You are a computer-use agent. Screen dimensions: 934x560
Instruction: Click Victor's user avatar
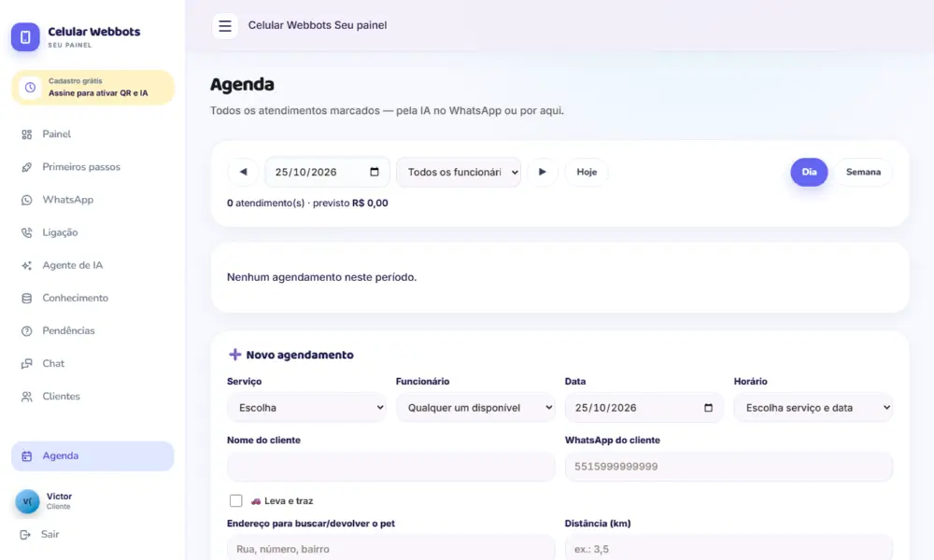point(27,501)
